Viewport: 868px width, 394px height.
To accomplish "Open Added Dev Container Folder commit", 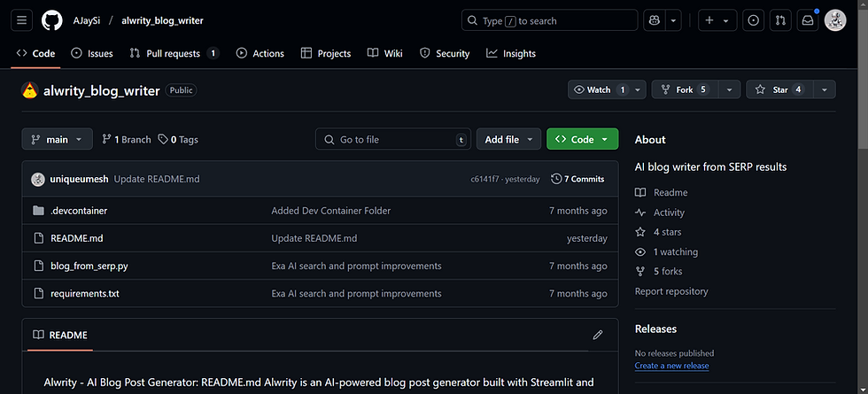I will 330,211.
